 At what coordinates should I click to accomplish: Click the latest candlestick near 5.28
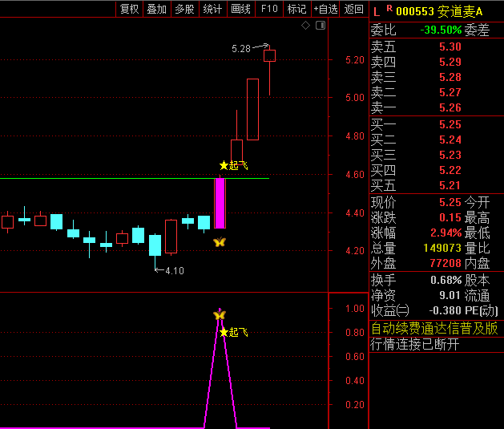(x=269, y=55)
